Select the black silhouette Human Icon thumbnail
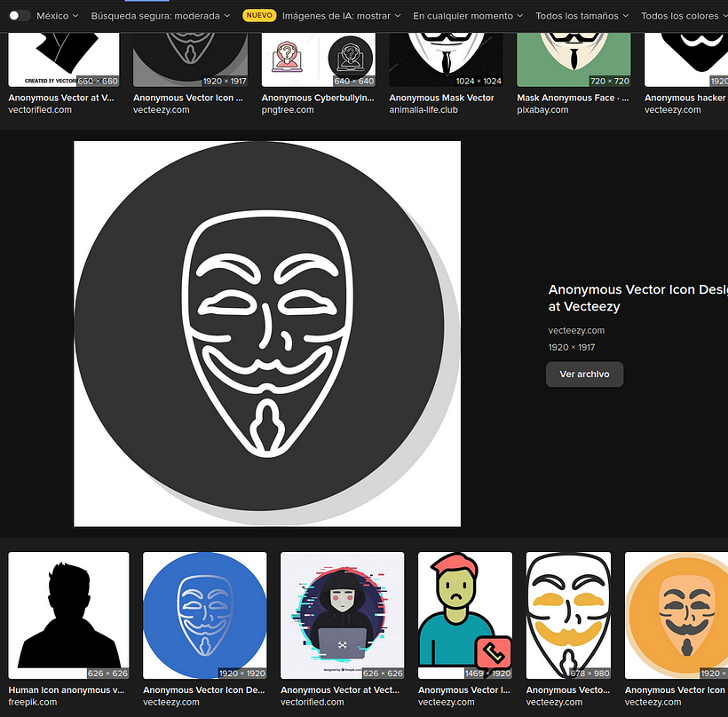This screenshot has width=728, height=717. click(68, 615)
